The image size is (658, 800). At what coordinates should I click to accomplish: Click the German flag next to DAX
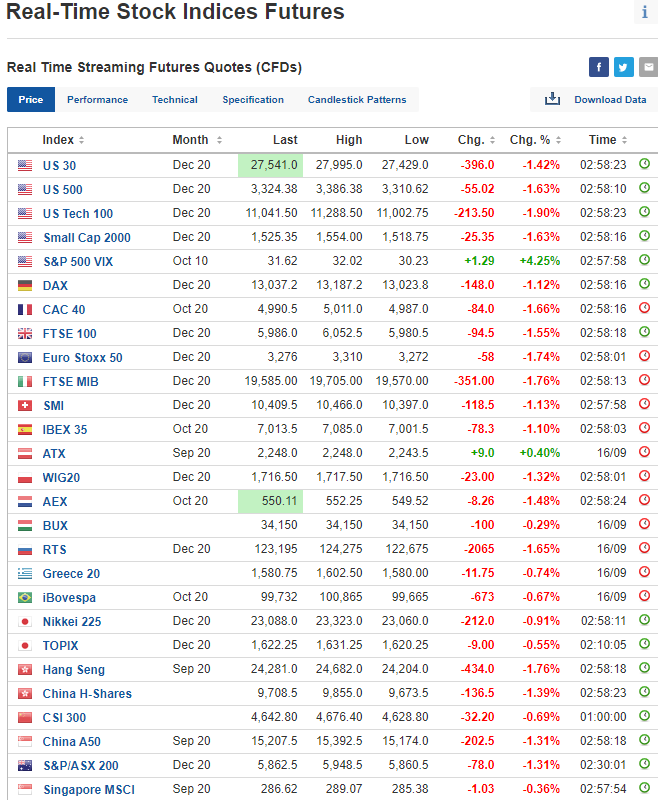(x=25, y=285)
